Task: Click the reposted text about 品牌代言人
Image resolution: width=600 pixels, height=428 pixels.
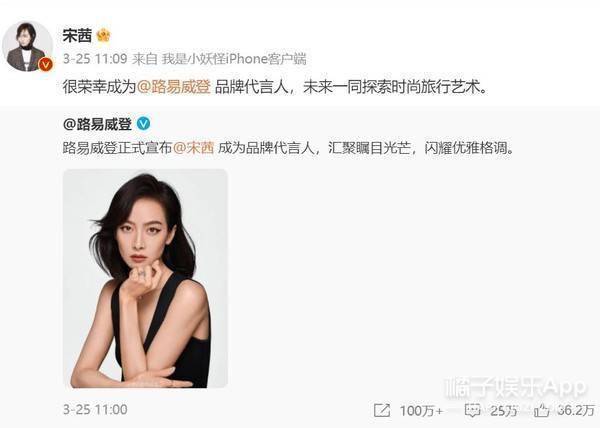Action: point(288,148)
